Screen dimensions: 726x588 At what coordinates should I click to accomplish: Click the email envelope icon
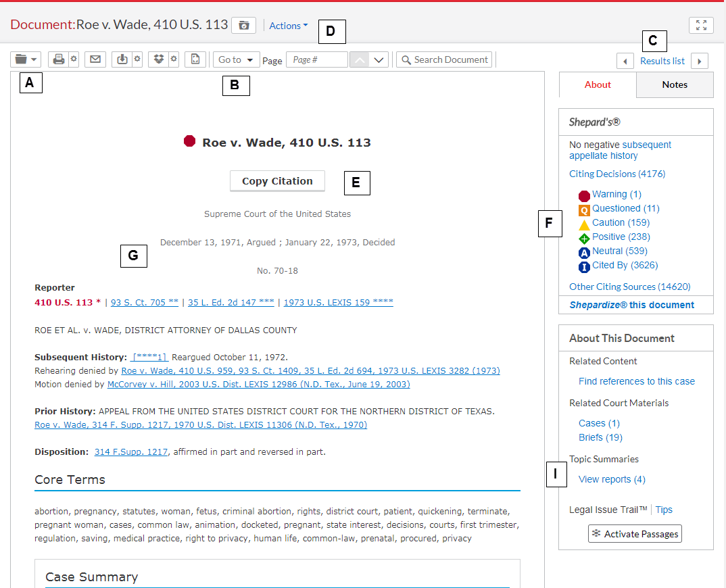pyautogui.click(x=95, y=59)
